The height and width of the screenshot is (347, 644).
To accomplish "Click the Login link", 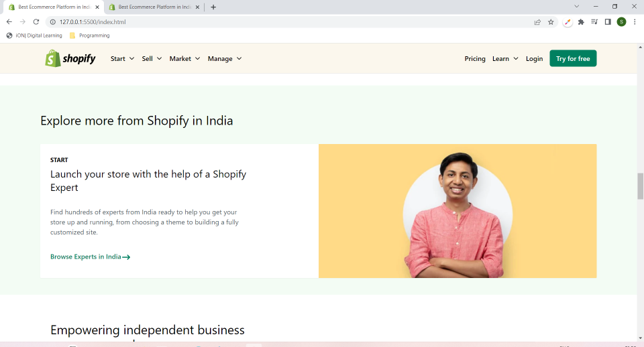I will click(x=534, y=59).
